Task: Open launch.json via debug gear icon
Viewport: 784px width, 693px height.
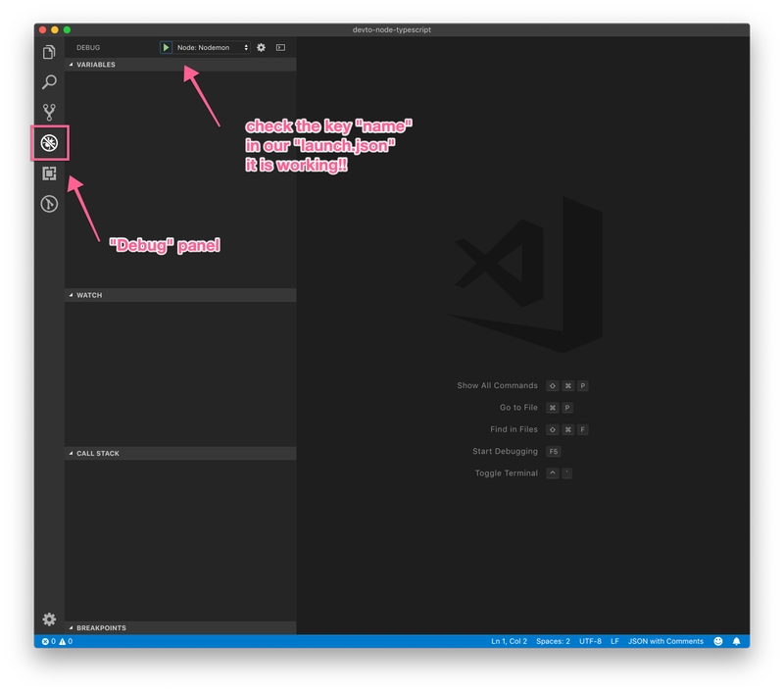Action: coord(261,47)
